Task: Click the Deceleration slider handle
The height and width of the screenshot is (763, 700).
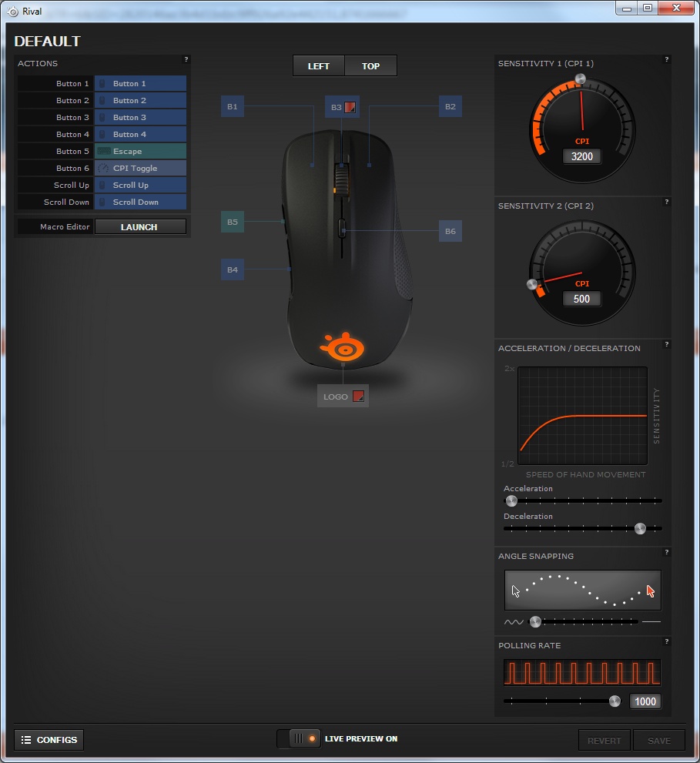Action: (640, 528)
